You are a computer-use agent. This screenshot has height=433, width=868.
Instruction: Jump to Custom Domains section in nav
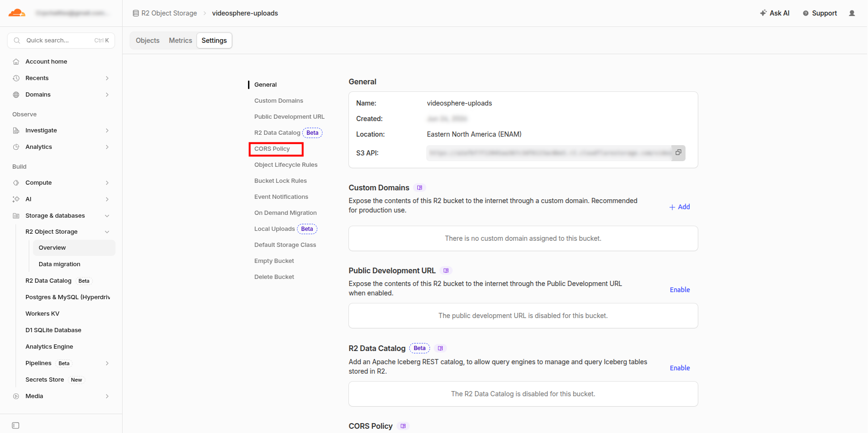click(279, 101)
